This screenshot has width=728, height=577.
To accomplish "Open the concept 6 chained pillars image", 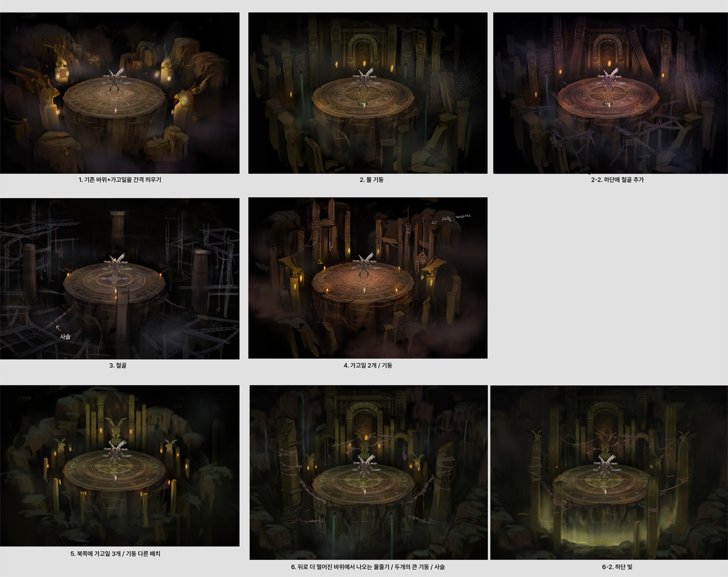I will point(368,472).
